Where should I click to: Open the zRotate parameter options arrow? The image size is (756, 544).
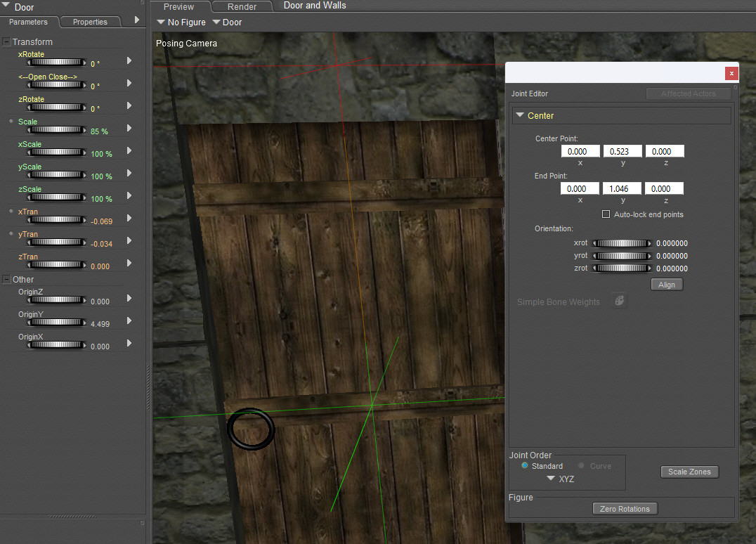tap(129, 105)
